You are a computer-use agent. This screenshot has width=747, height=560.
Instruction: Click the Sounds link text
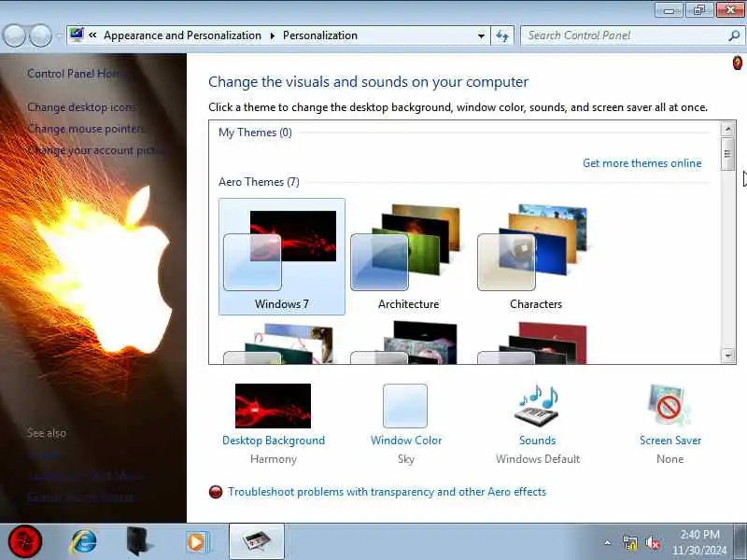click(x=538, y=441)
